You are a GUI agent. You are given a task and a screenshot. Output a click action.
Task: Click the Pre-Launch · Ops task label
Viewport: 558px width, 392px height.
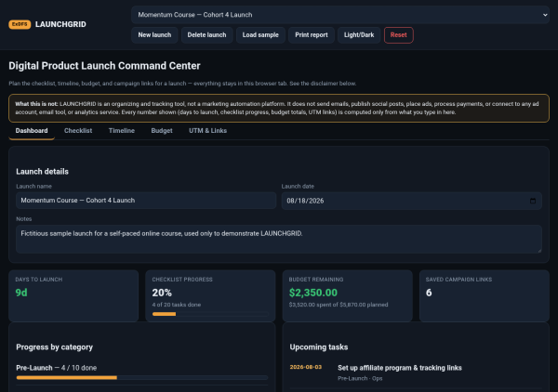[x=360, y=378]
